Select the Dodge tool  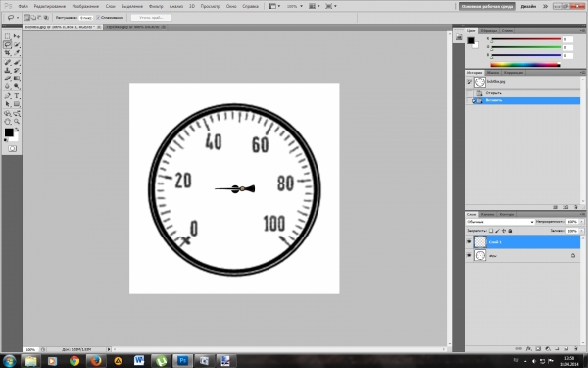pos(17,86)
